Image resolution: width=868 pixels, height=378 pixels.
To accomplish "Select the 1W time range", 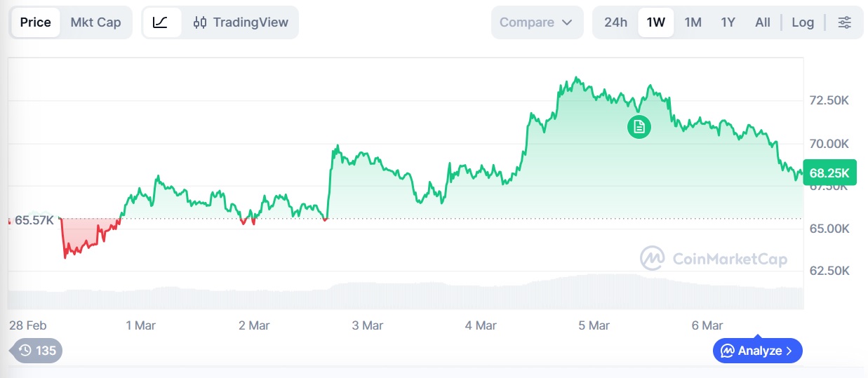I will tap(655, 22).
